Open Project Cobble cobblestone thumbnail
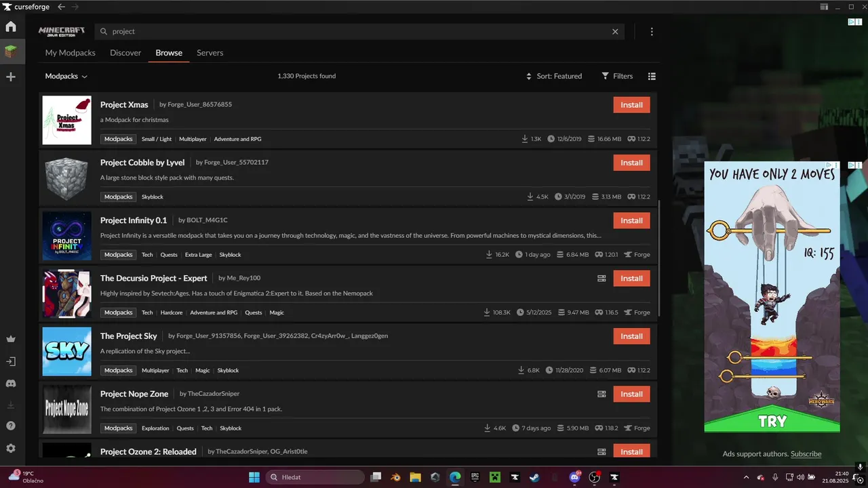 point(66,178)
